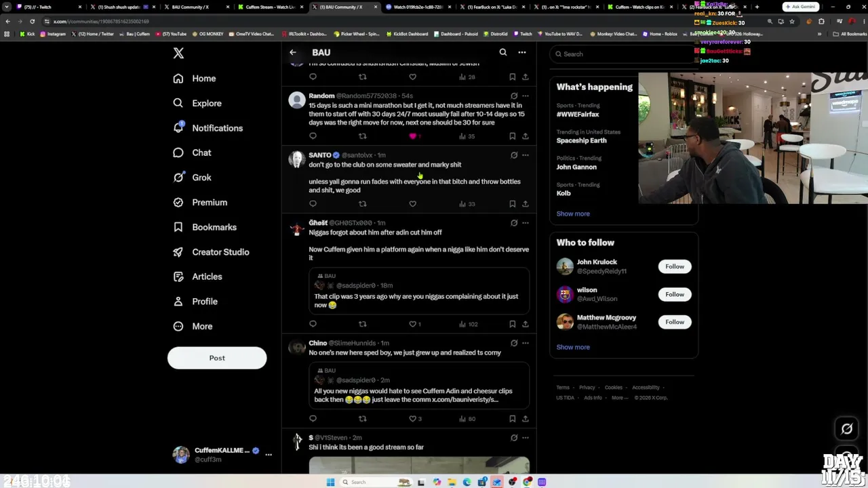Open the BAU community more options menu
Viewport: 868px width, 488px height.
coord(522,52)
